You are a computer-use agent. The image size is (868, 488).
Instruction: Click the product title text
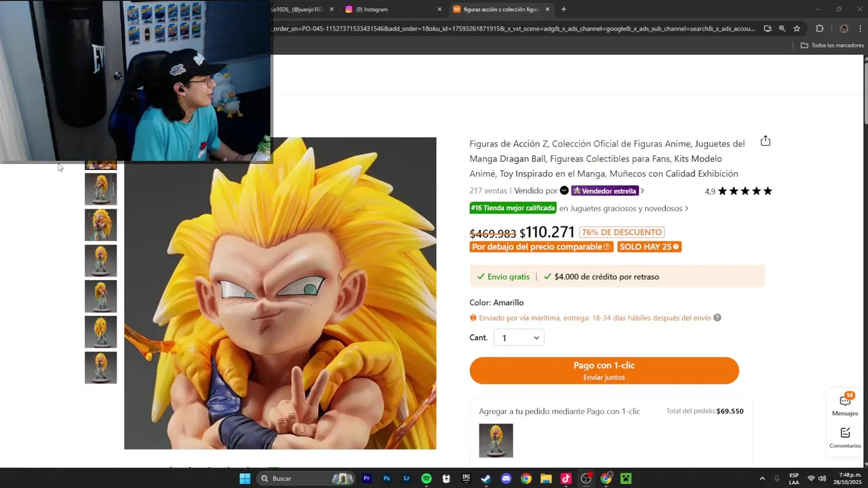click(607, 159)
